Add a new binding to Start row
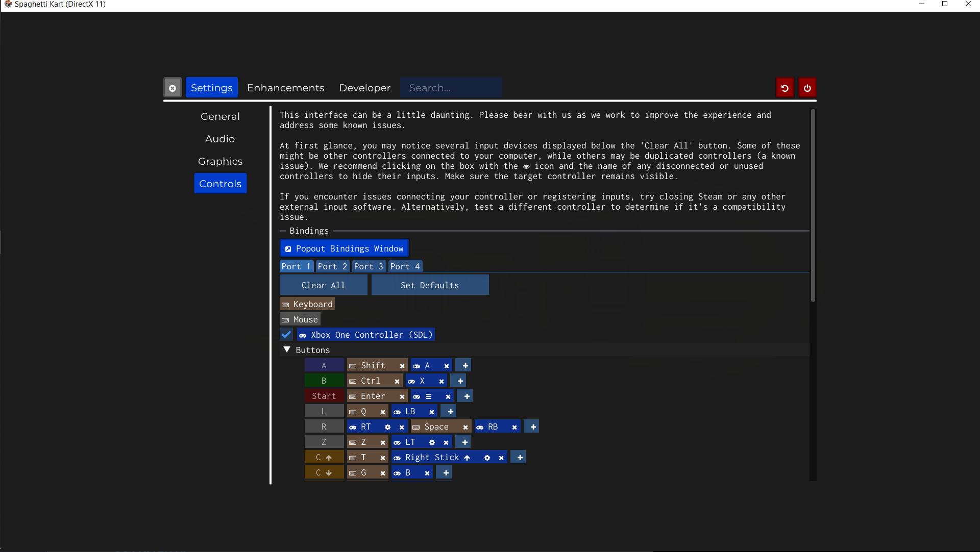The height and width of the screenshot is (552, 980). click(467, 396)
